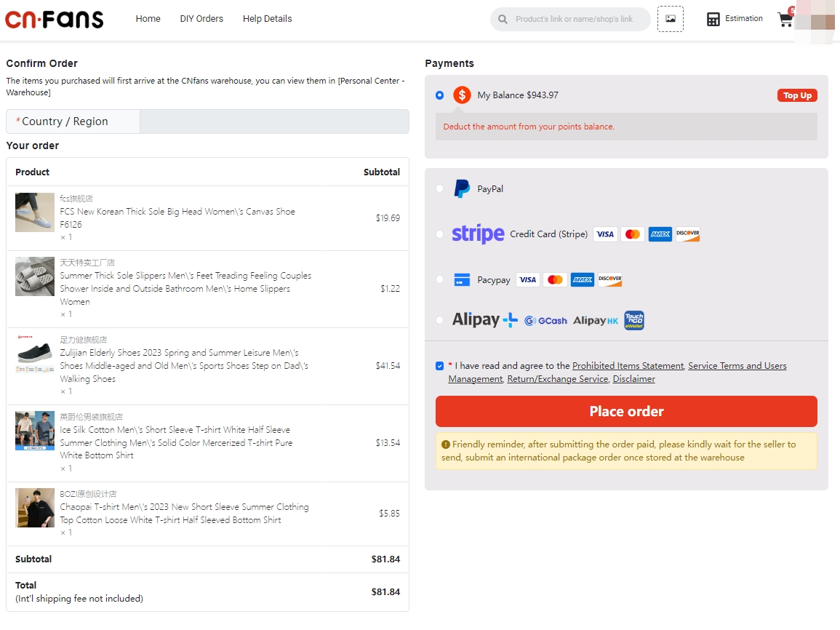
Task: Click 'Summer Thick Sole Slippers' title
Action: click(x=185, y=289)
